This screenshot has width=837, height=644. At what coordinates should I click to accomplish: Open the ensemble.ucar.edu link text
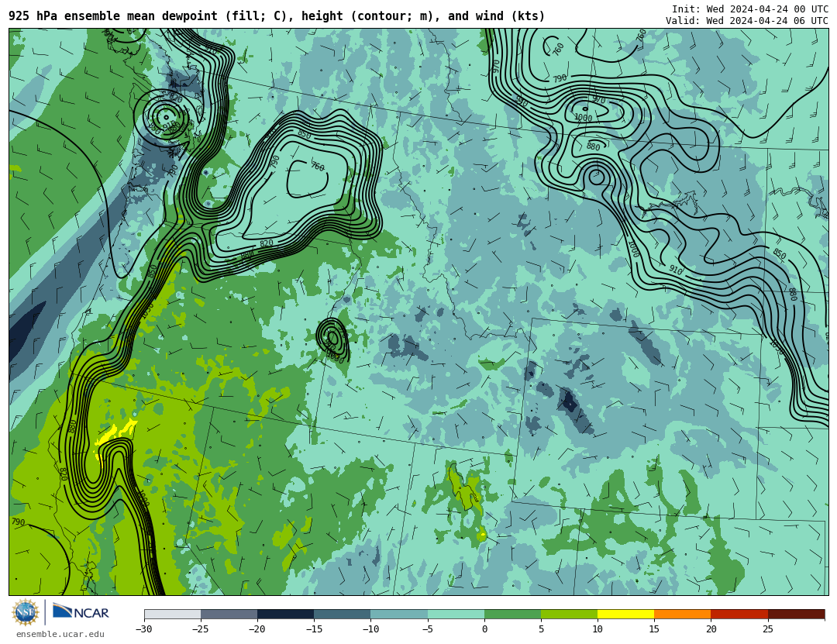(x=60, y=635)
